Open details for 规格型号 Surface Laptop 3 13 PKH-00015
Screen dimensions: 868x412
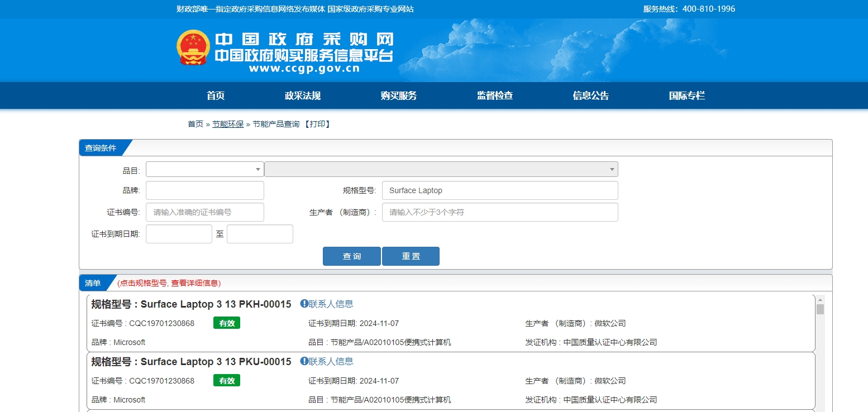191,304
